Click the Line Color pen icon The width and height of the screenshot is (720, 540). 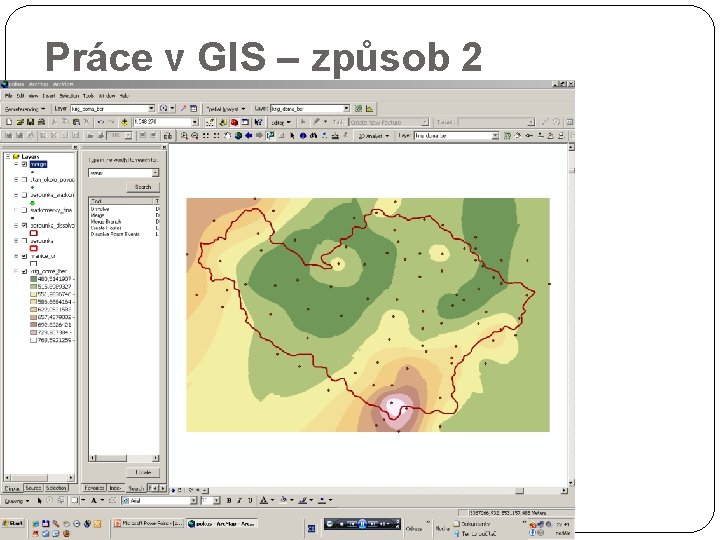(303, 501)
